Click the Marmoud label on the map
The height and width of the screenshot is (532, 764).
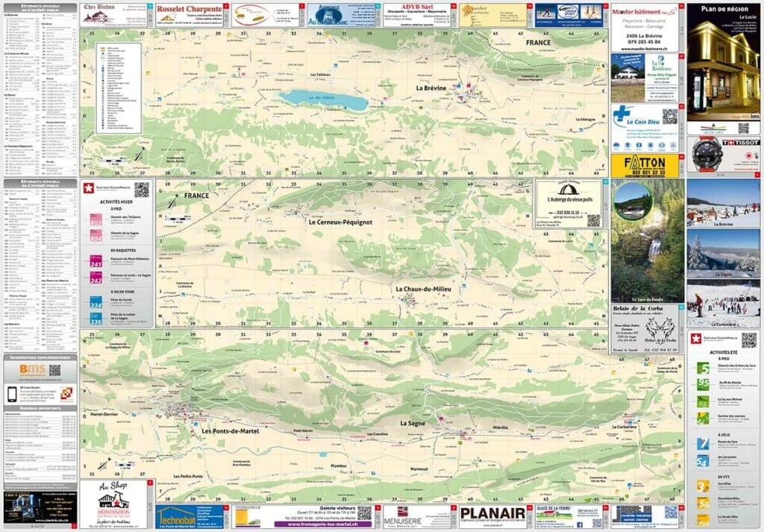pos(419,469)
